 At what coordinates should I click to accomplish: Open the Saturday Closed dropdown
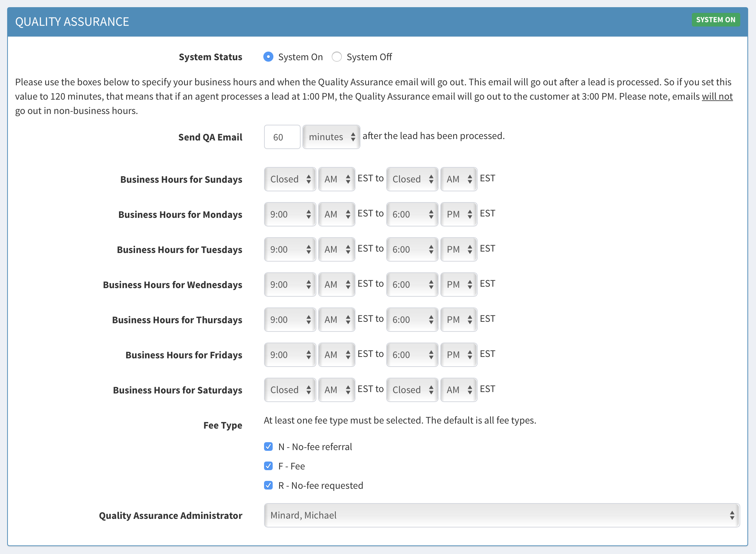tap(289, 390)
